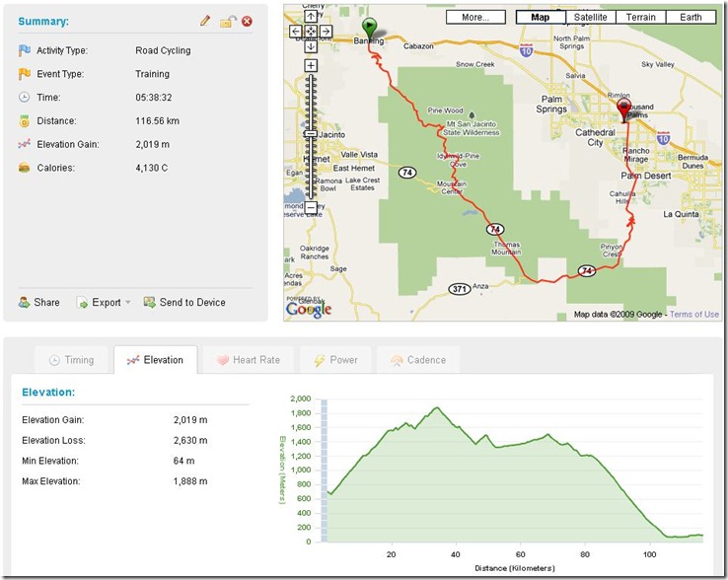This screenshot has height=580, width=728.
Task: Click the Activity Type flag icon
Action: tap(24, 50)
